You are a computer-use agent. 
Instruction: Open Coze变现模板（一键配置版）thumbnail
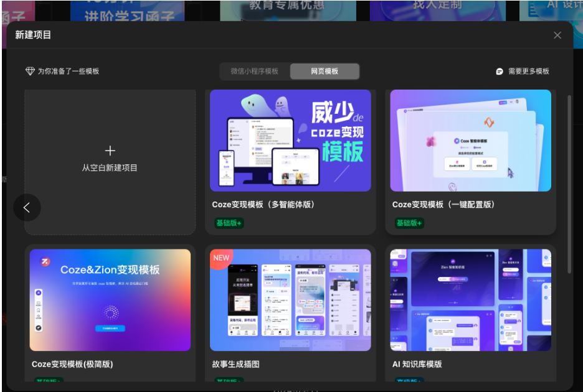coord(471,141)
